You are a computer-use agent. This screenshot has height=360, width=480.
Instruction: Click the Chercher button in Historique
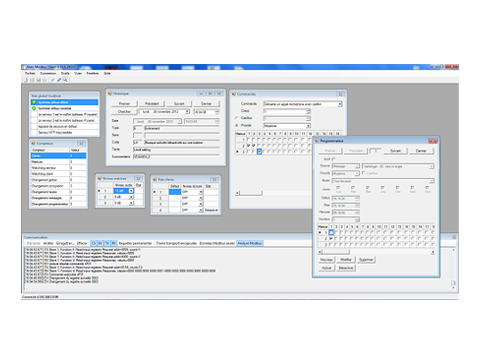[124, 111]
